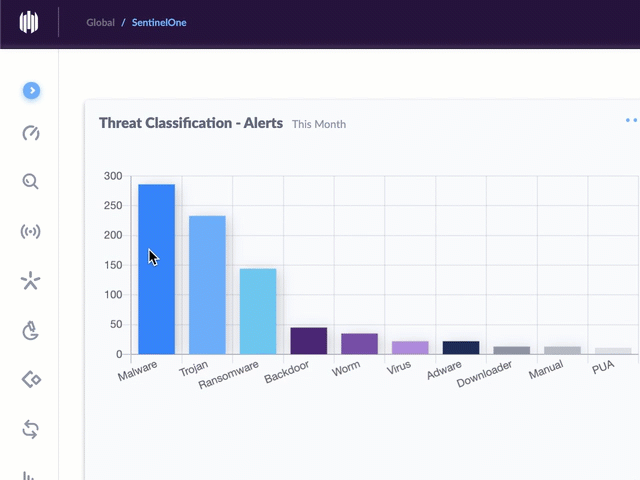The image size is (640, 480).
Task: Click the SentinelOne logo in header
Action: pyautogui.click(x=30, y=22)
